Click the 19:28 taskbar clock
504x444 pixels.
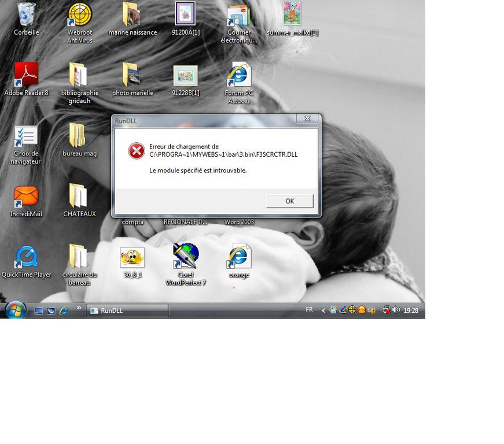coord(411,310)
